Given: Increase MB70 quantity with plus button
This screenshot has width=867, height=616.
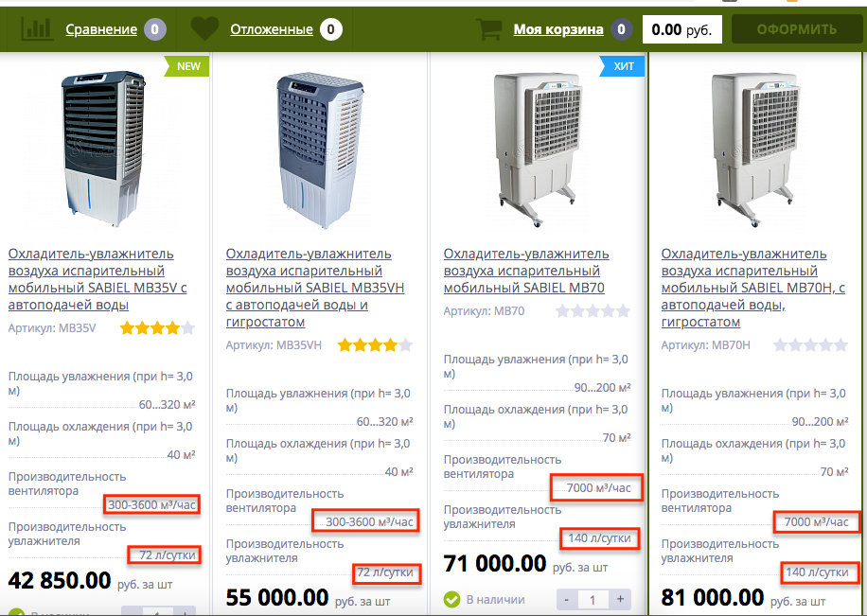Looking at the screenshot, I should [620, 599].
